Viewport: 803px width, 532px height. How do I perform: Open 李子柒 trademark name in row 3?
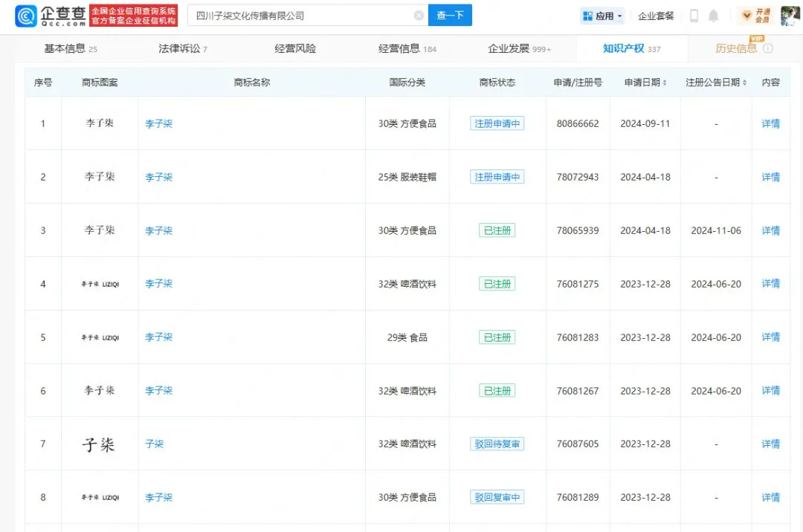159,230
